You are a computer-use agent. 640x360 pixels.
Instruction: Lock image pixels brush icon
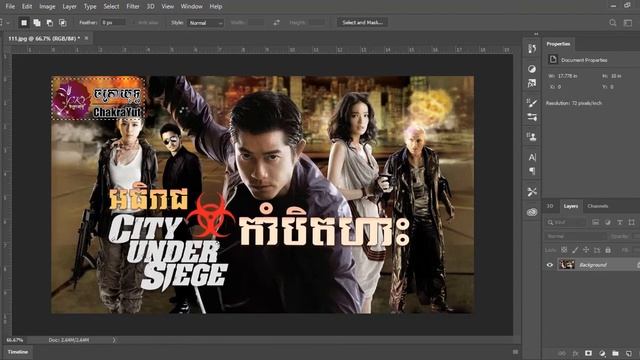(575, 249)
